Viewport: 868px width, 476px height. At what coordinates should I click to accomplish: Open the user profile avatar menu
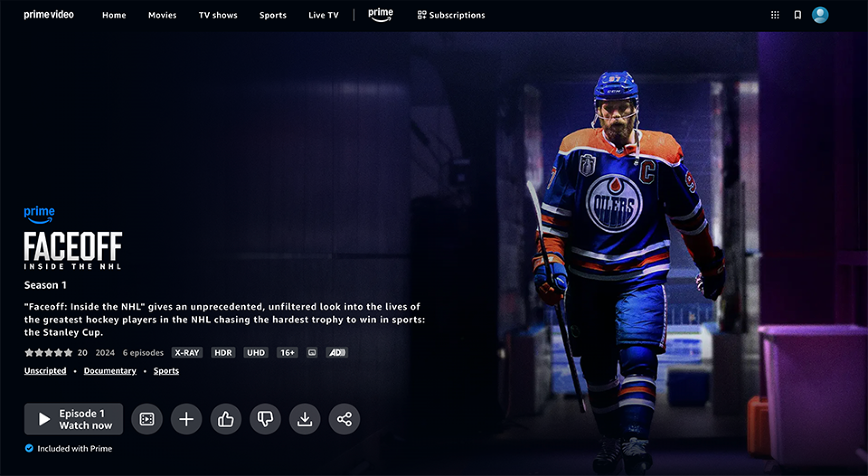pyautogui.click(x=820, y=15)
